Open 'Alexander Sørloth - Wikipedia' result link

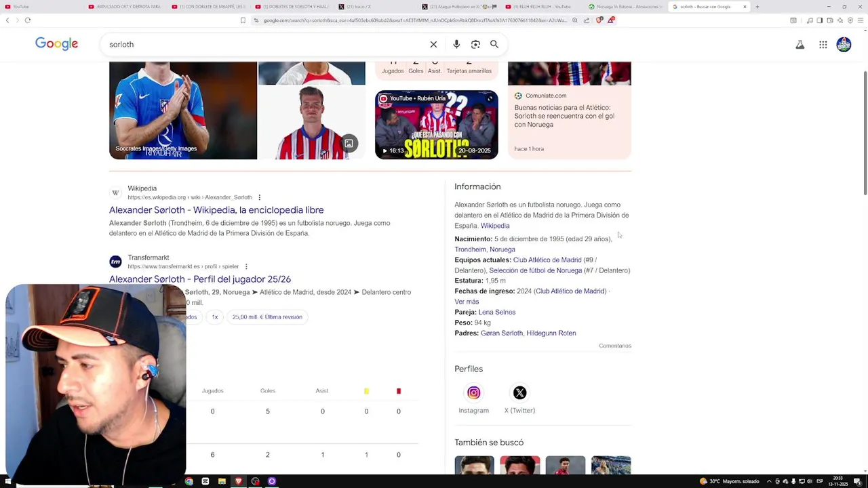216,210
